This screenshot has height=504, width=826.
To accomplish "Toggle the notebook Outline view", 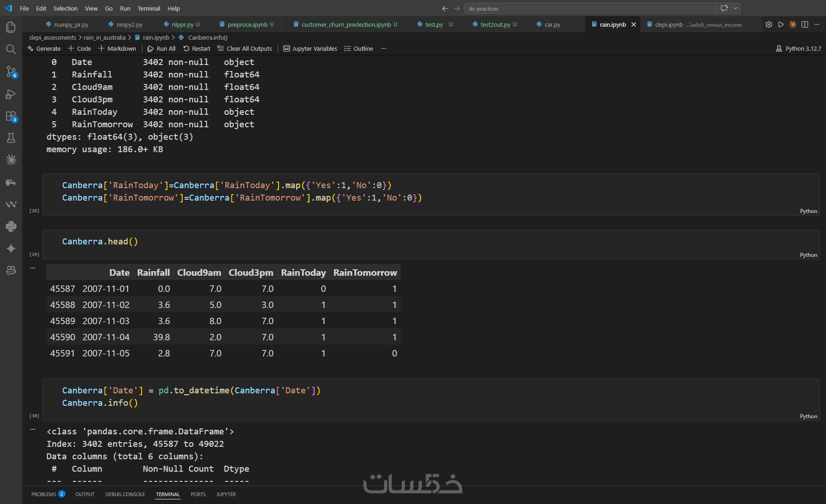I will coord(359,48).
